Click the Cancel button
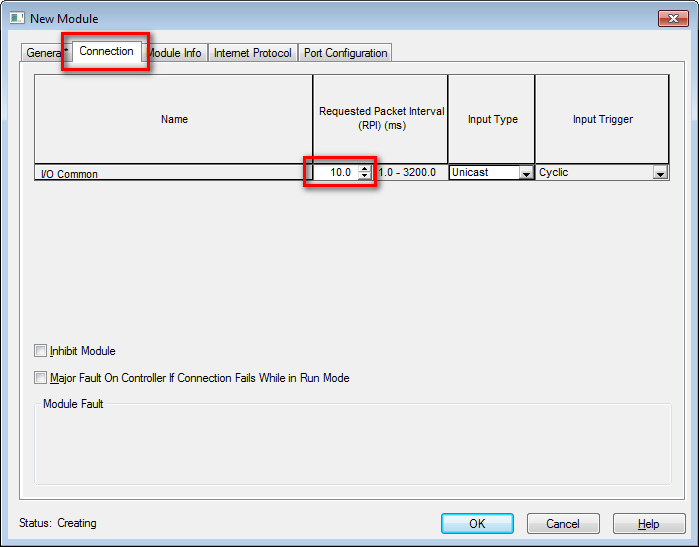The height and width of the screenshot is (547, 699). click(x=563, y=523)
